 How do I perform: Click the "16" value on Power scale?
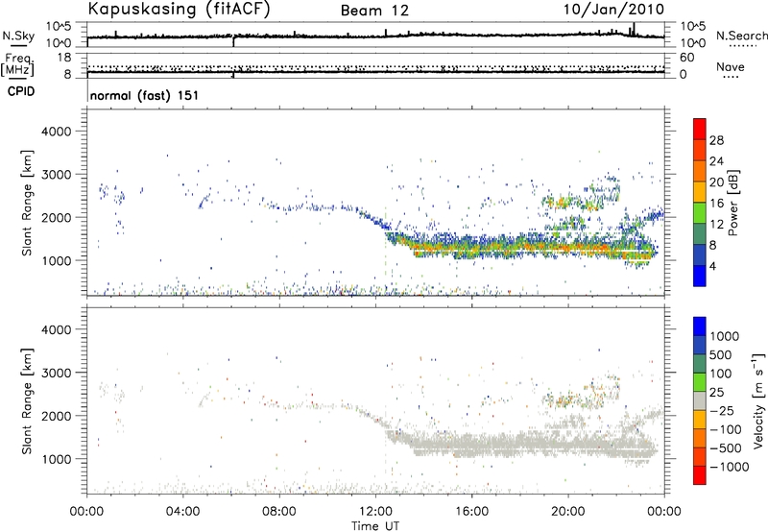coord(716,204)
